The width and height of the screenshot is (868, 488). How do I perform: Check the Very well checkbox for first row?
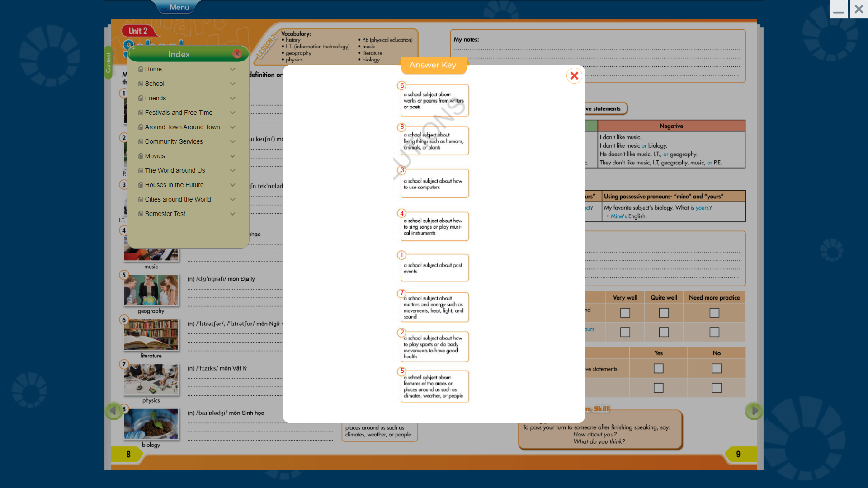tap(624, 312)
